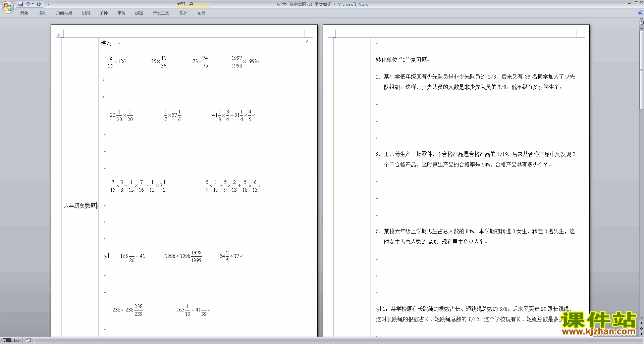Image resolution: width=644 pixels, height=344 pixels.
Task: Open the 开始 ribbon tab
Action: coord(24,13)
